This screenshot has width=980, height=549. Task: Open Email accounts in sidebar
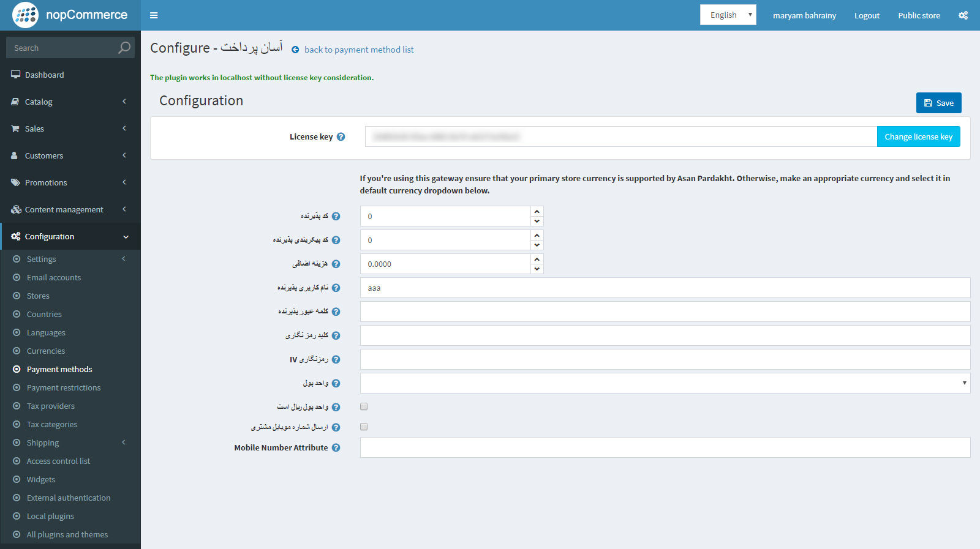point(54,277)
